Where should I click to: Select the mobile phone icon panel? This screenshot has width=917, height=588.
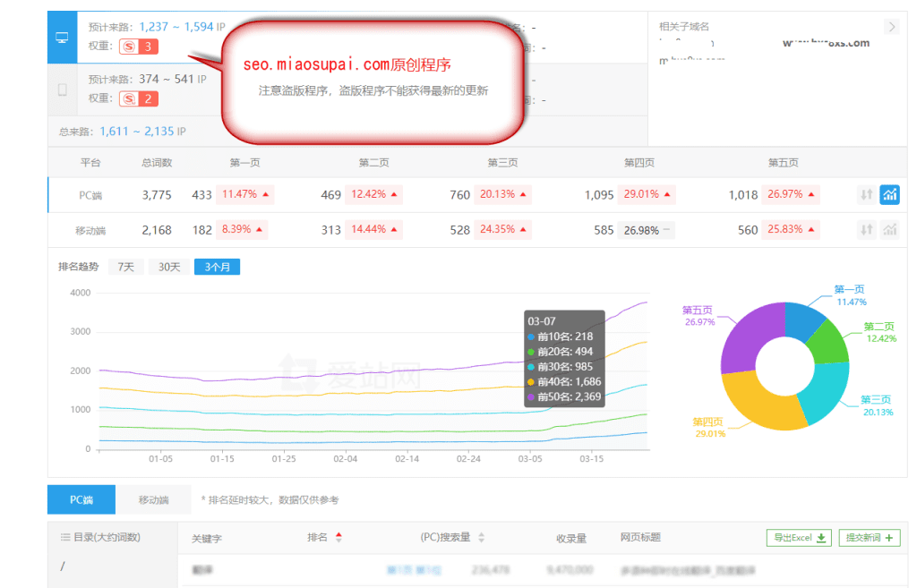[62, 89]
